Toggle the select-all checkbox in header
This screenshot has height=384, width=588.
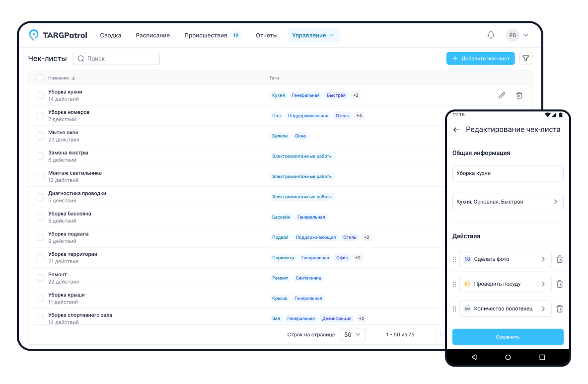click(x=40, y=78)
